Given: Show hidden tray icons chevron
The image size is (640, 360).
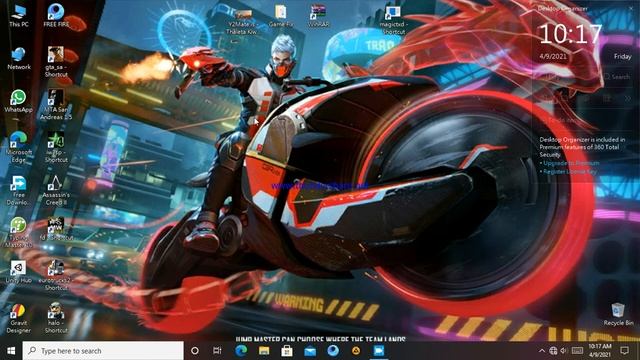Looking at the screenshot, I should click(x=542, y=351).
